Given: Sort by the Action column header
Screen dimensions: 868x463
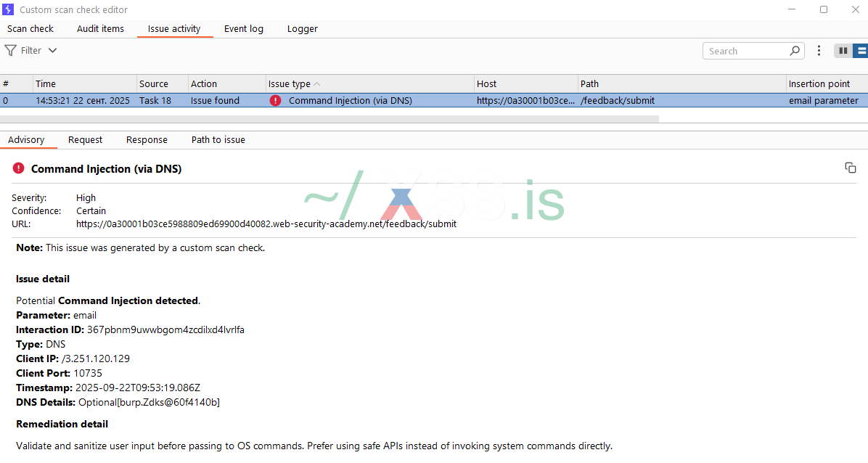Looking at the screenshot, I should coord(227,83).
